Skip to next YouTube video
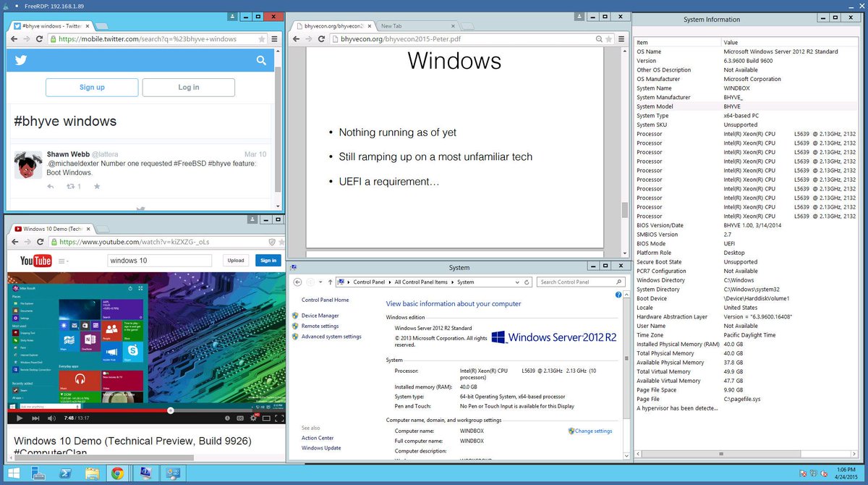The height and width of the screenshot is (485, 868). click(35, 418)
